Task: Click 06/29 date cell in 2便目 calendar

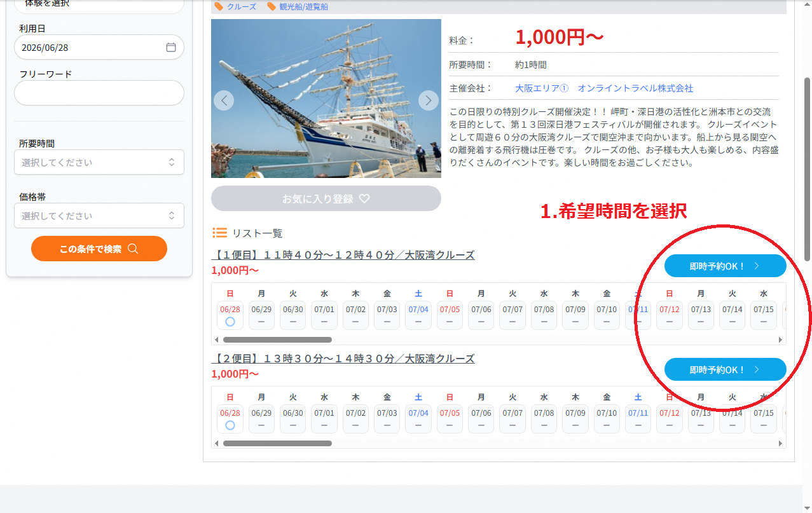Action: (x=261, y=419)
